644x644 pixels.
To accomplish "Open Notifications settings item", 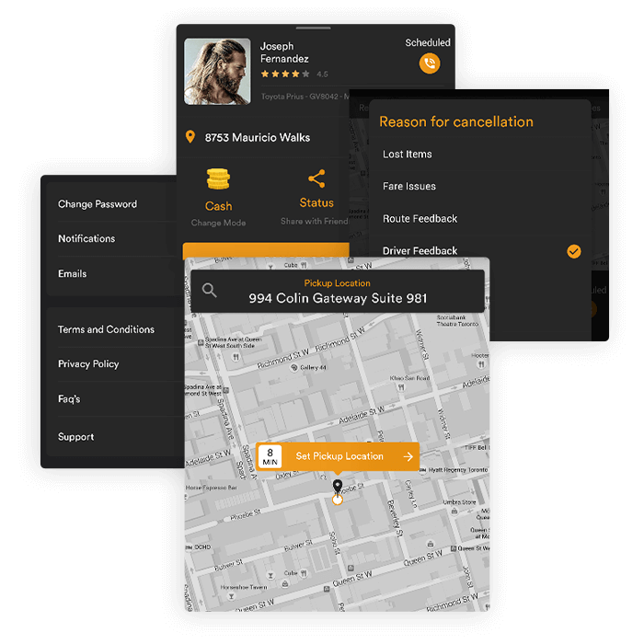I will coord(86,238).
